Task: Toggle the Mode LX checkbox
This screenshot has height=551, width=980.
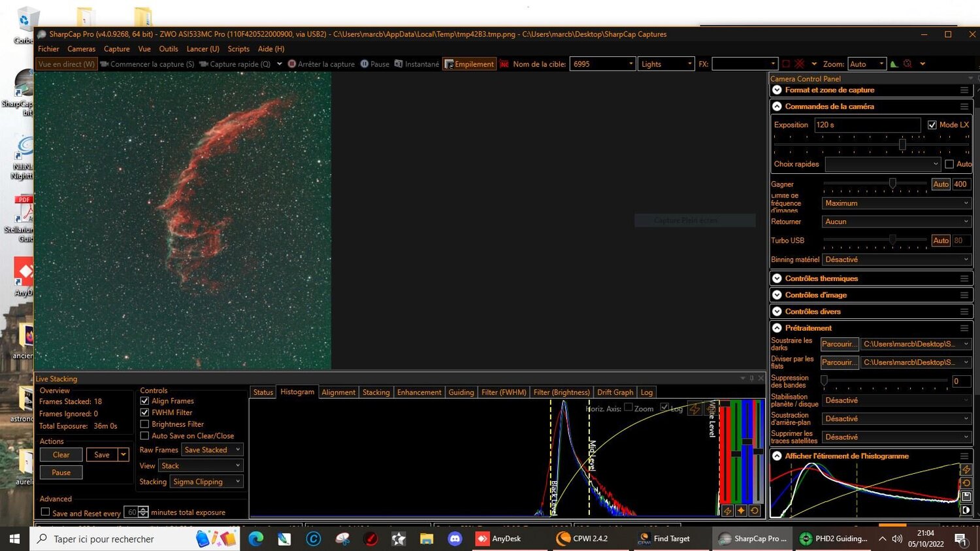Action: click(x=932, y=125)
